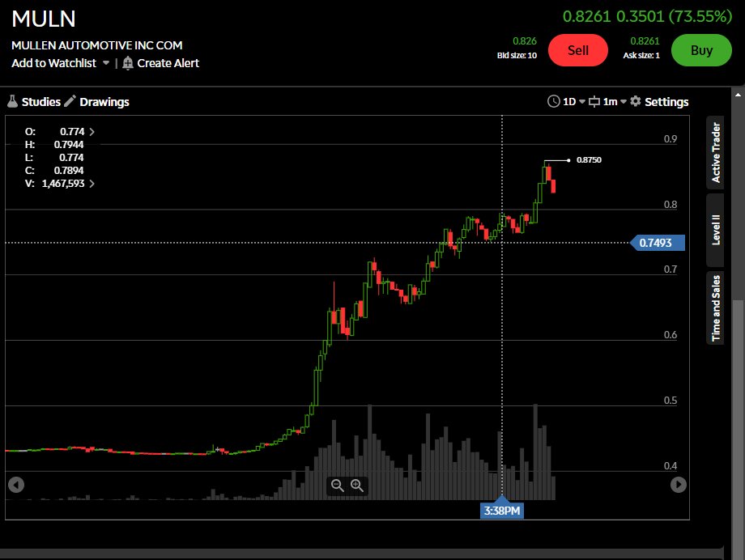This screenshot has height=560, width=745.
Task: Click the 0.8750 high price label
Action: tap(590, 160)
